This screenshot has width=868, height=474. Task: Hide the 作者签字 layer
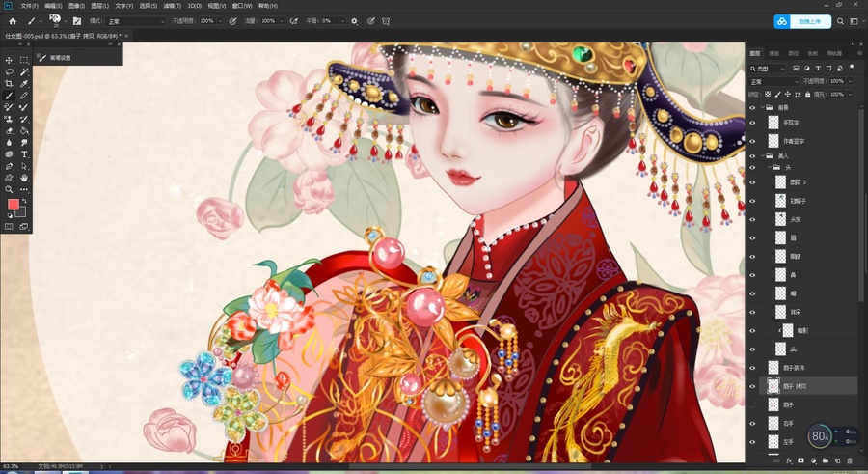click(x=752, y=141)
